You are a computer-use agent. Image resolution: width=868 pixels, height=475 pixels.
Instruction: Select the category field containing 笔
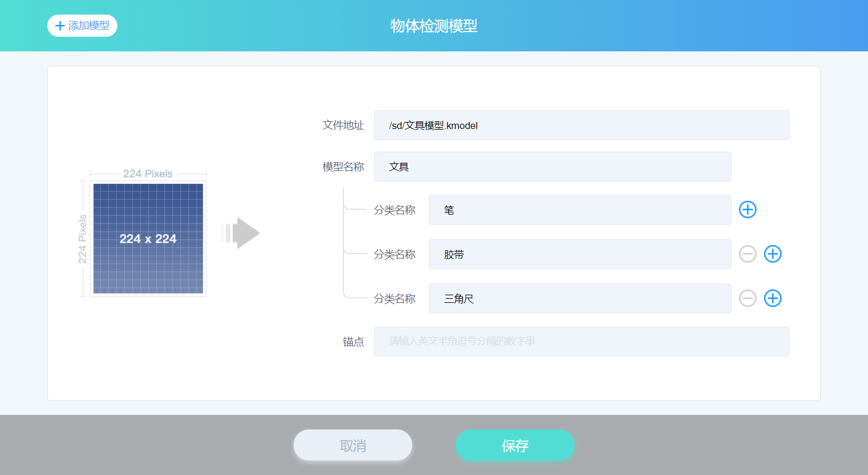[x=580, y=210]
